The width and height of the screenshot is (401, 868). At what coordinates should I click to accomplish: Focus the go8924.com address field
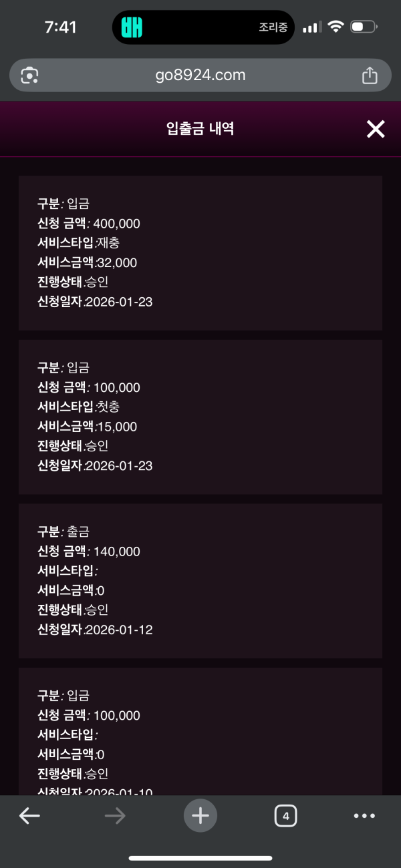(x=199, y=75)
